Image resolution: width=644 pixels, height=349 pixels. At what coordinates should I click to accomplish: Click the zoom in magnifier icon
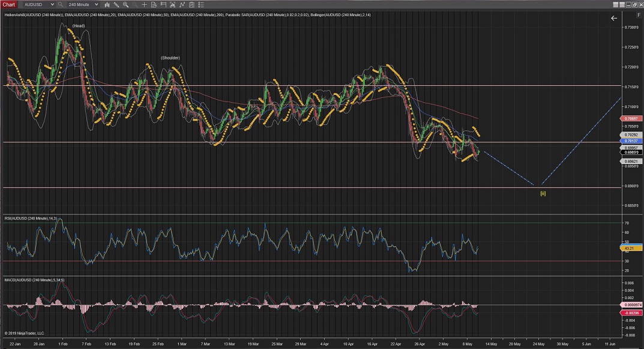point(125,4)
